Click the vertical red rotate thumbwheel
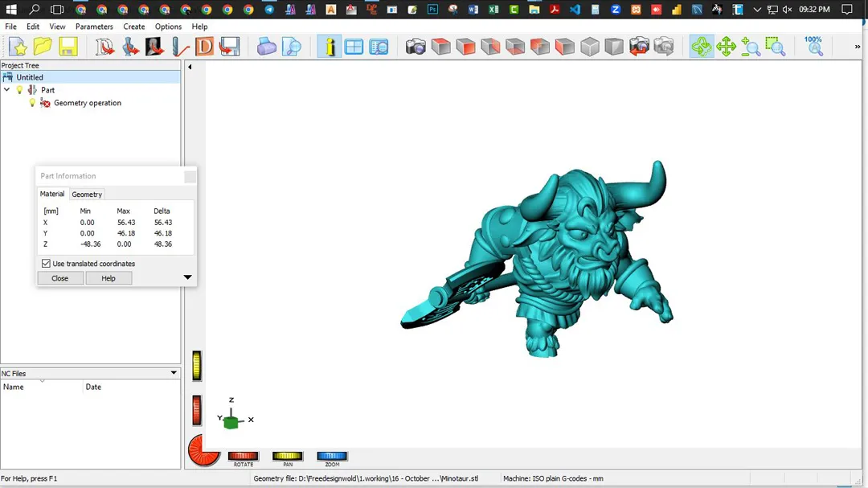Viewport: 868px width, 488px height. [x=197, y=411]
